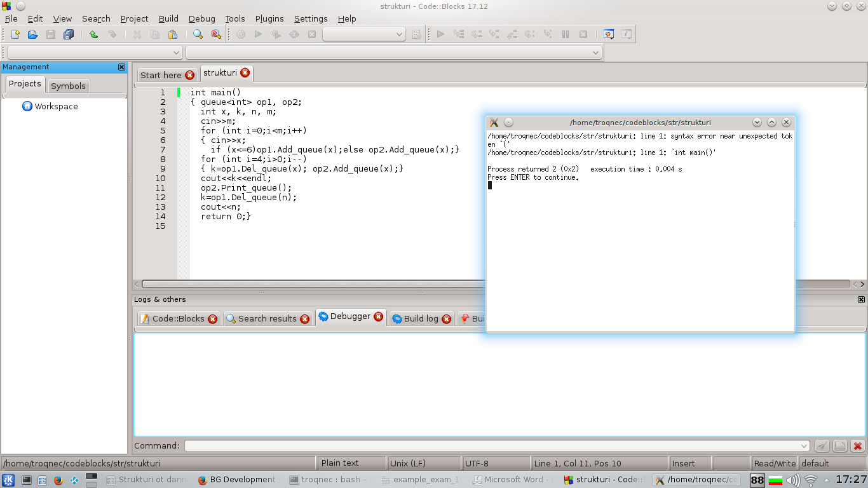Click the Undo green arrow icon
868x488 pixels.
(x=94, y=34)
